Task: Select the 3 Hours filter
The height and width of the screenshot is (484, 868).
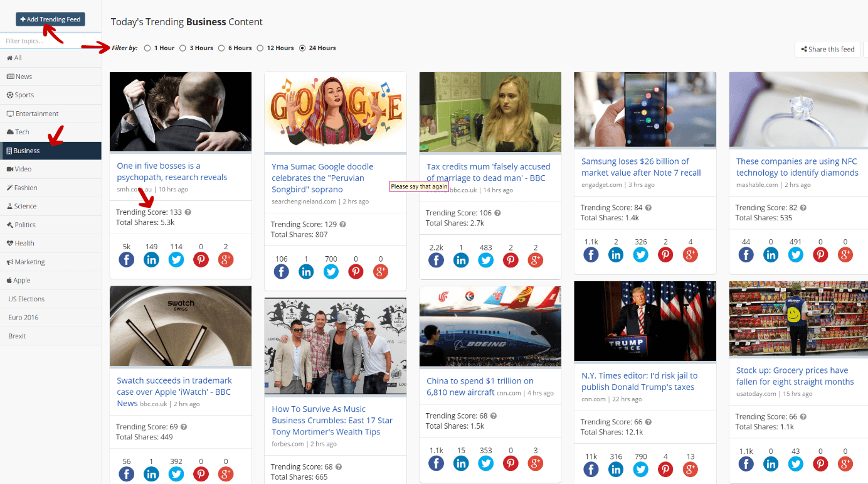Action: coord(183,48)
